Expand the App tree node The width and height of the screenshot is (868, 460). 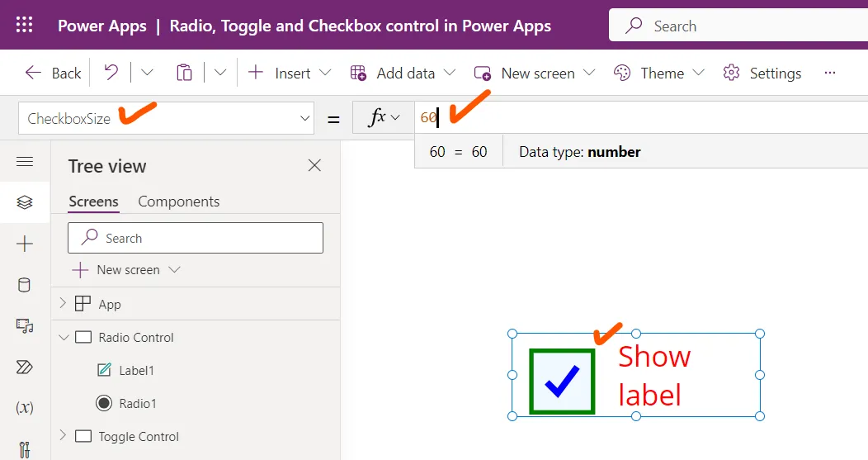63,303
